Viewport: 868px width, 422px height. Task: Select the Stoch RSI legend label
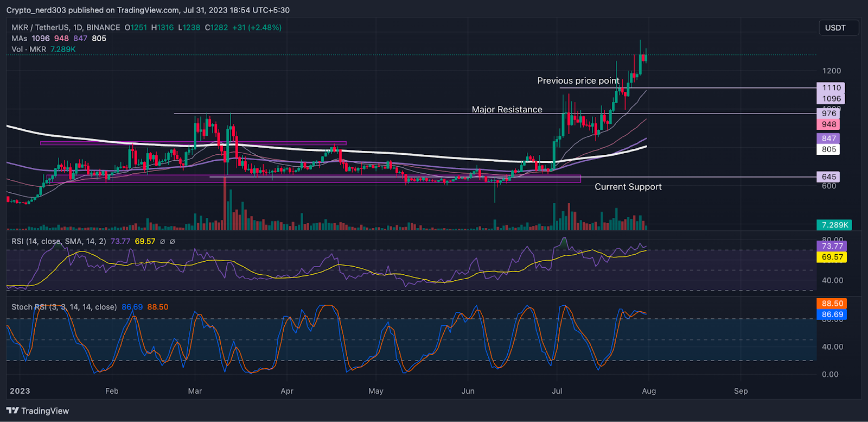point(64,307)
